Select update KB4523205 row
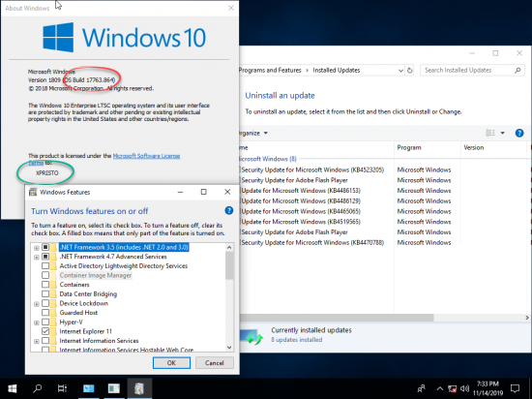The height and width of the screenshot is (399, 532). (312, 169)
